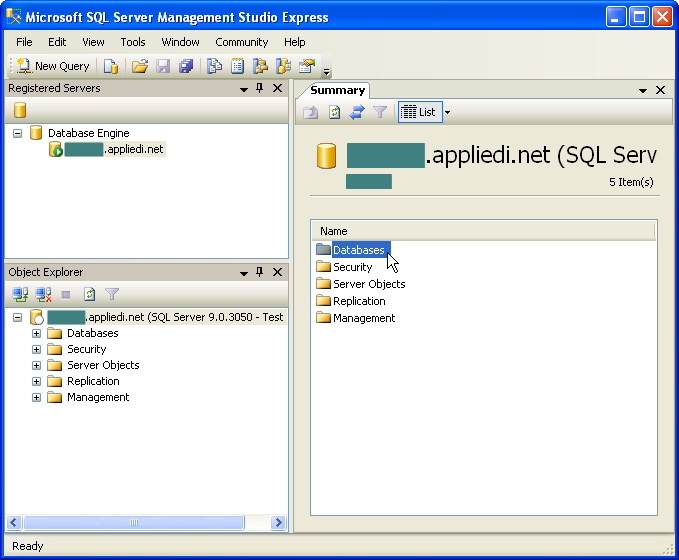The height and width of the screenshot is (560, 679).
Task: Click the Connect icon in Object Explorer
Action: click(20, 295)
